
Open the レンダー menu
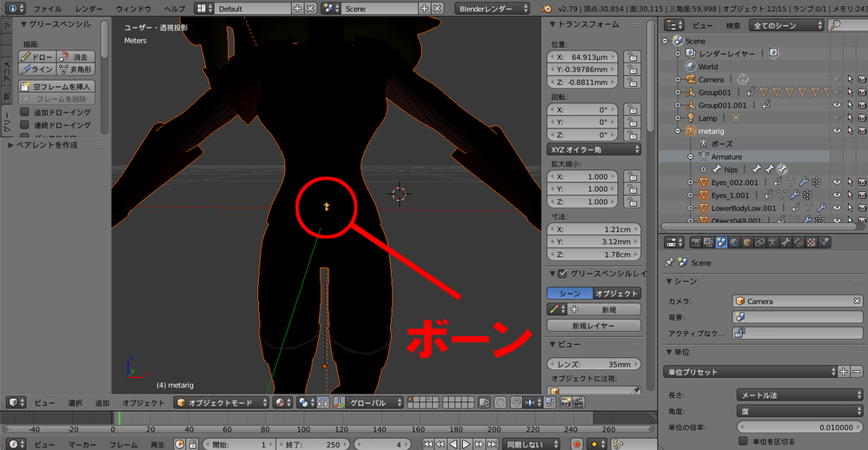89,8
